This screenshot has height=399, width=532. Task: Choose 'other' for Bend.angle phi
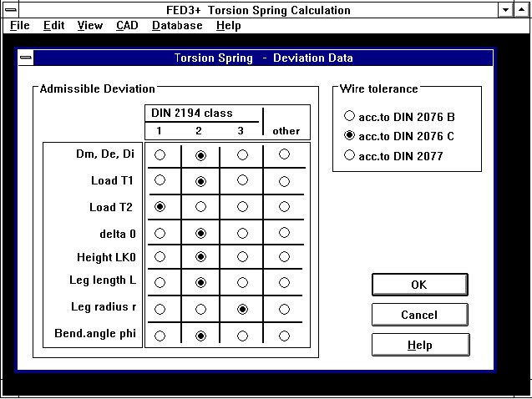[x=284, y=336]
